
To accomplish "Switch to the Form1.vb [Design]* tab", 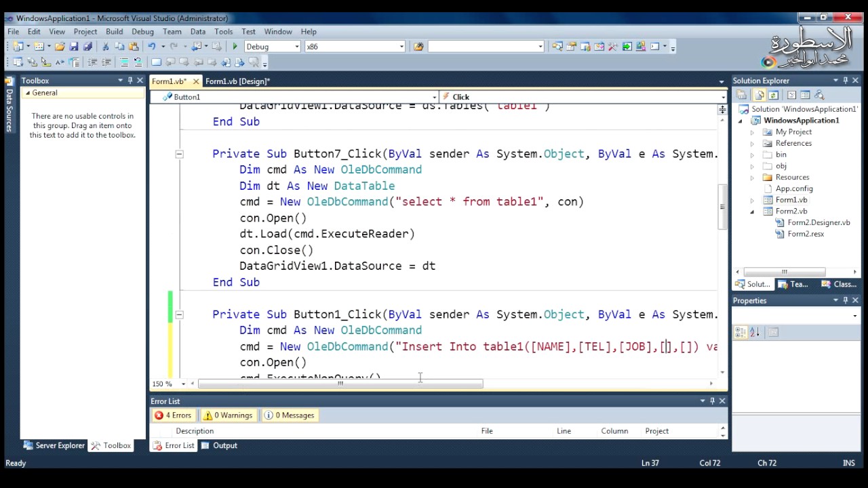I will [237, 81].
